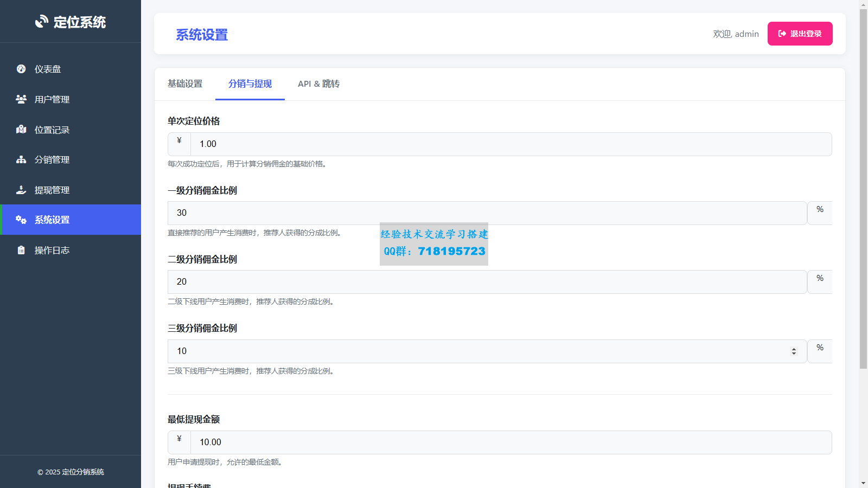Open the 仪表盘 menu item
This screenshot has height=488, width=868.
(x=71, y=69)
